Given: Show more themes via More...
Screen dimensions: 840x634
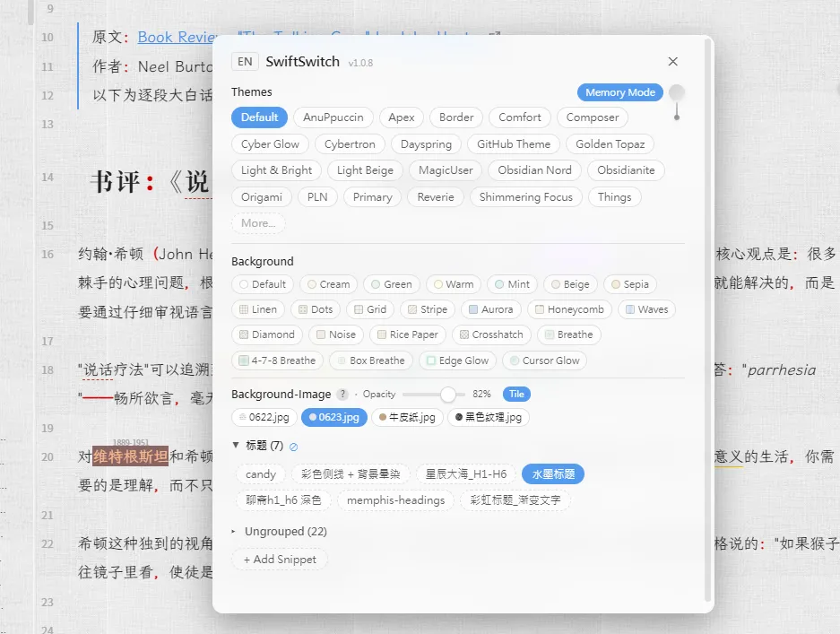Looking at the screenshot, I should (258, 223).
